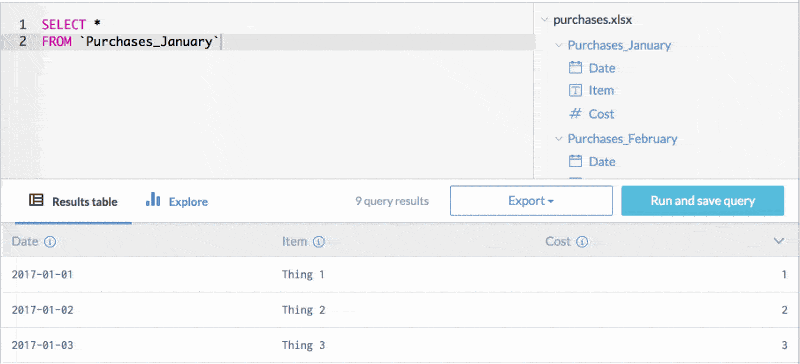This screenshot has width=800, height=364.
Task: Open the Export dropdown
Action: (531, 201)
